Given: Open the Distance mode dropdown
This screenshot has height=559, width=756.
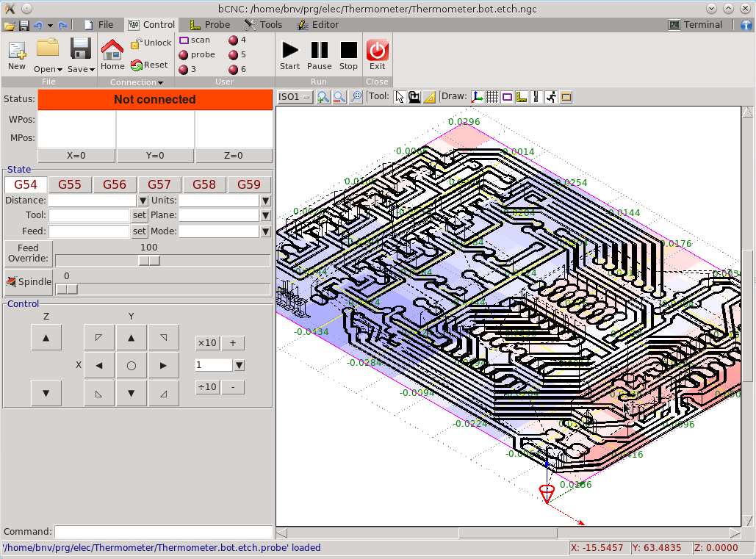Looking at the screenshot, I should [143, 200].
